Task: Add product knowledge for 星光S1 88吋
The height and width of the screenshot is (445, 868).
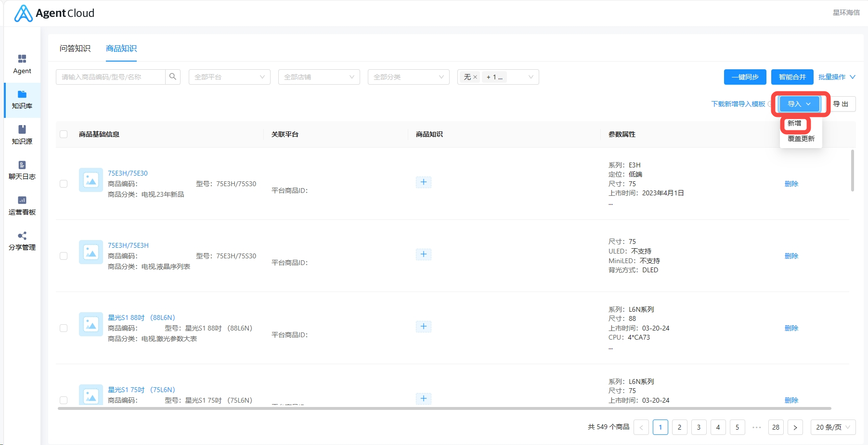Action: coord(424,326)
